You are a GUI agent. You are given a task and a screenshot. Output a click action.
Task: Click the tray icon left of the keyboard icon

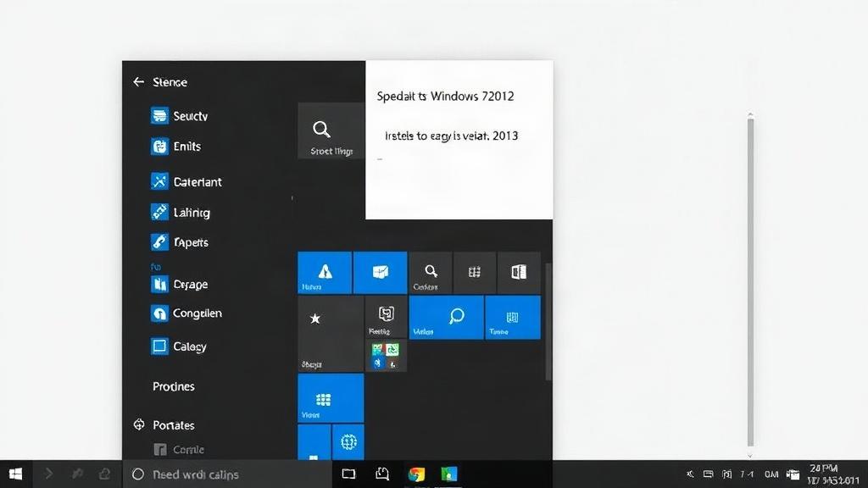tap(708, 474)
